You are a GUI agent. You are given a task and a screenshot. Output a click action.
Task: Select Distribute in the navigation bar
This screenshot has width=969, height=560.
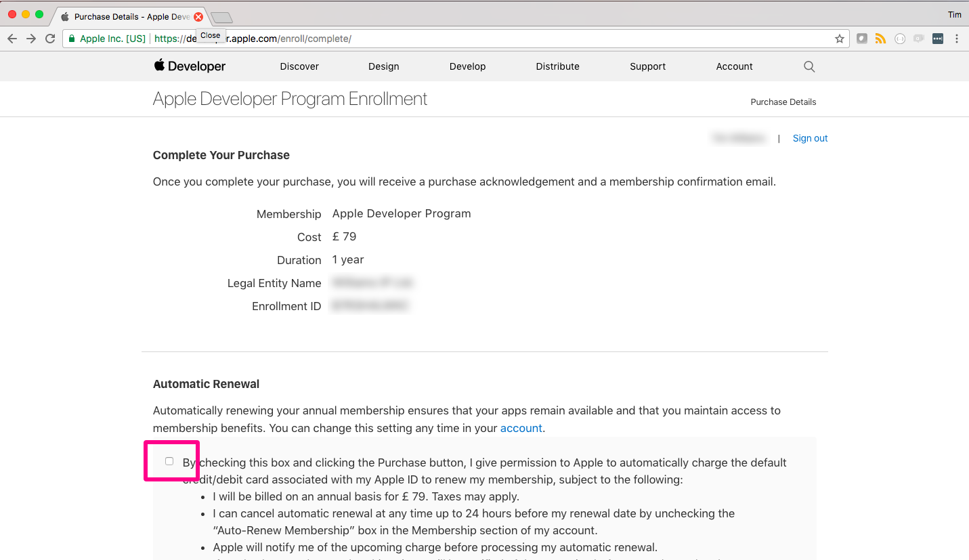click(557, 66)
